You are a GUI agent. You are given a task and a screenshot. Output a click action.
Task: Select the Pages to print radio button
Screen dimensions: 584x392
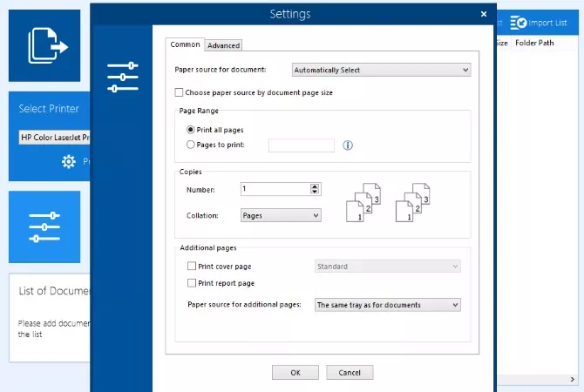(x=190, y=145)
